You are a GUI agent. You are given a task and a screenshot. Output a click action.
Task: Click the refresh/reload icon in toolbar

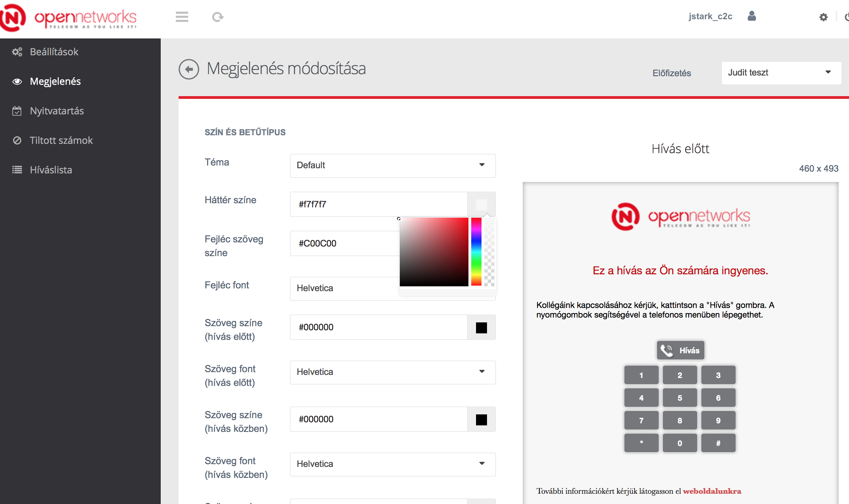click(217, 16)
